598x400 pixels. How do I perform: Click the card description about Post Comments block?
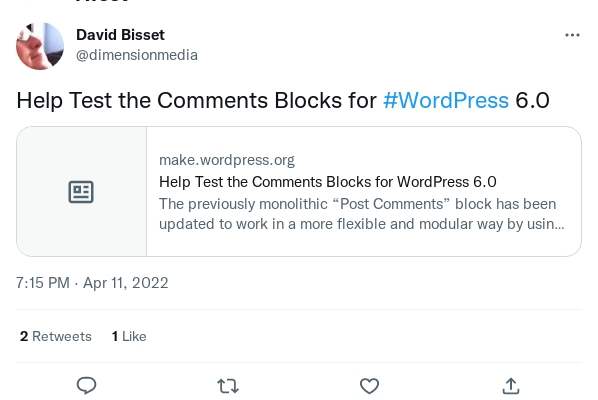pyautogui.click(x=362, y=214)
